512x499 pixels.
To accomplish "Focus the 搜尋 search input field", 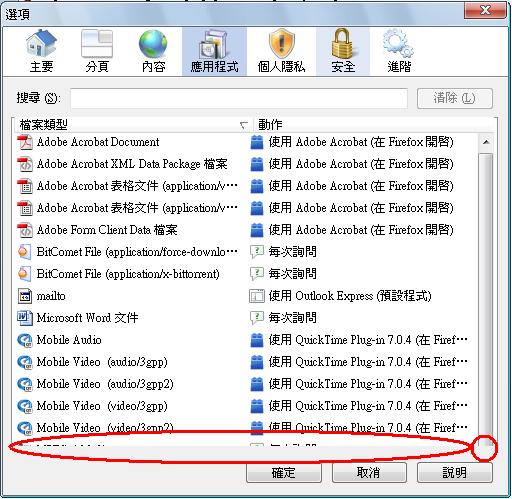I will coord(239,98).
